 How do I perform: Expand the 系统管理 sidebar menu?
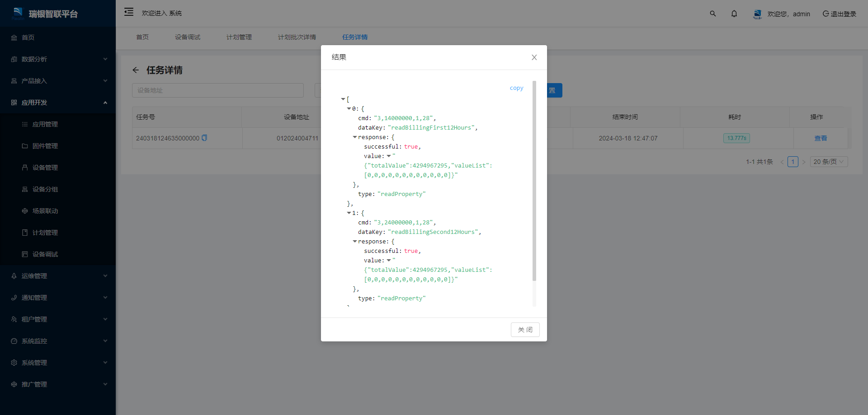[x=58, y=363]
